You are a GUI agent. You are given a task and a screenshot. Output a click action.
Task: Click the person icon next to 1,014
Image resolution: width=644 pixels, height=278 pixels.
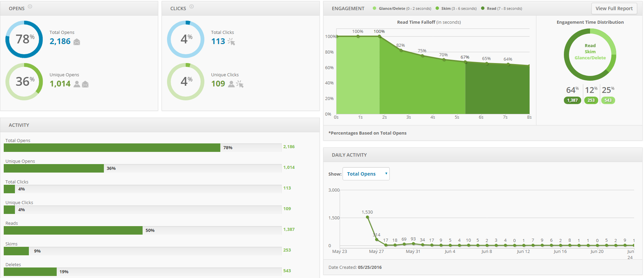coord(77,84)
